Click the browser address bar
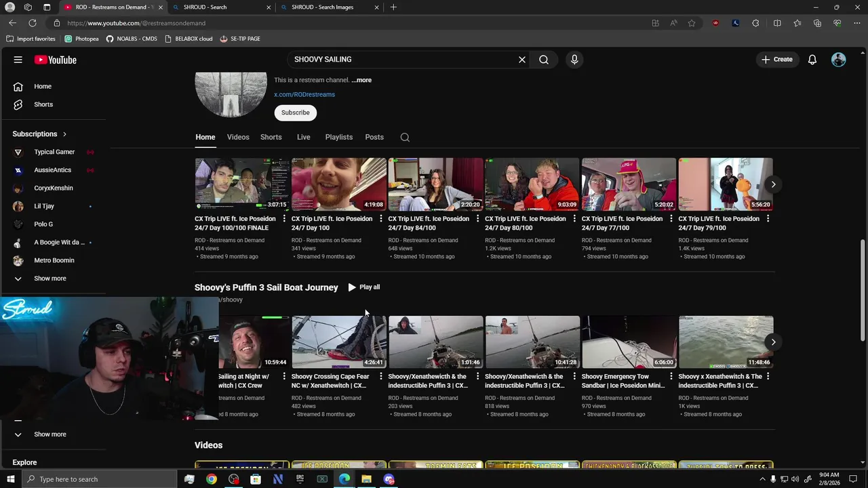 (x=353, y=23)
